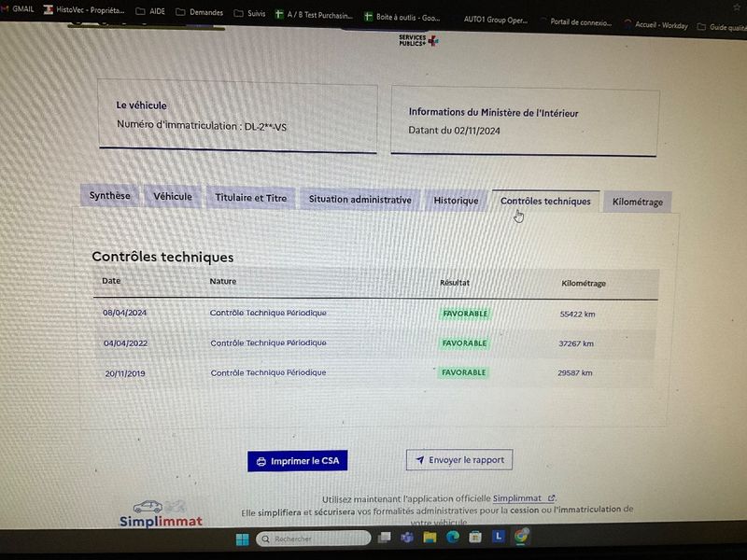Open the GMAIL bookmark
Image resolution: width=747 pixels, height=560 pixels.
coord(18,8)
